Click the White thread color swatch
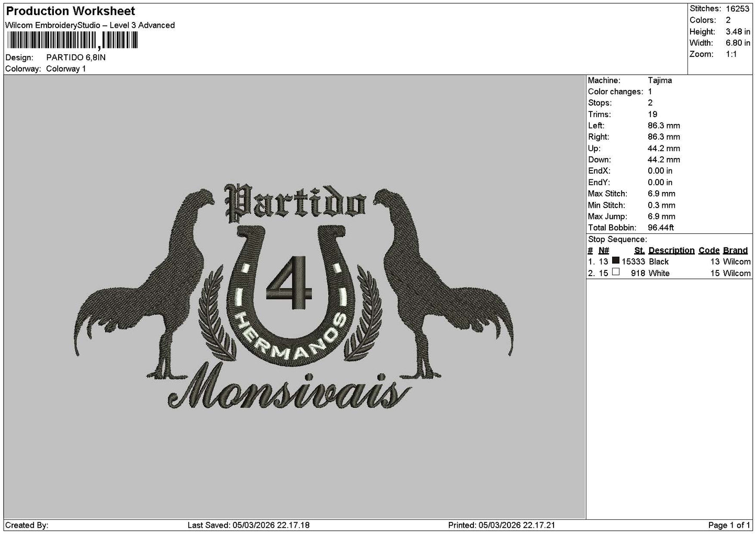This screenshot has height=534, width=756. point(616,272)
